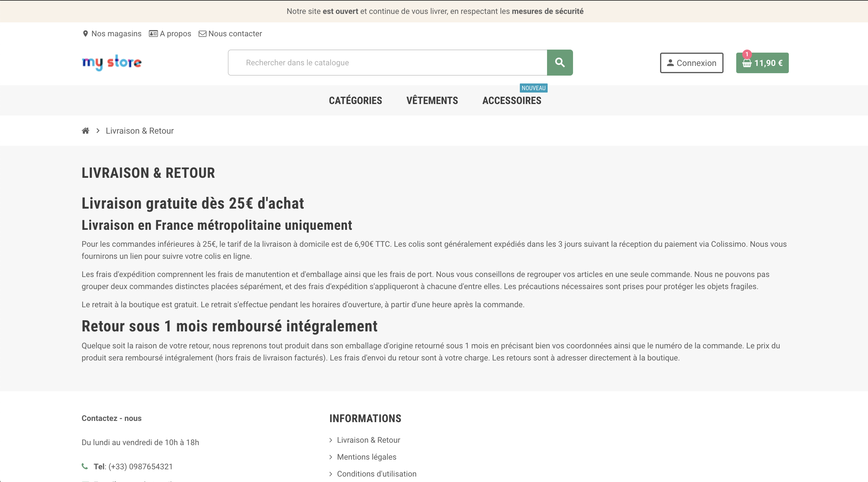Screen dimensions: 868x482
Task: Open Conditions d'utilisation footer link
Action: [377, 474]
